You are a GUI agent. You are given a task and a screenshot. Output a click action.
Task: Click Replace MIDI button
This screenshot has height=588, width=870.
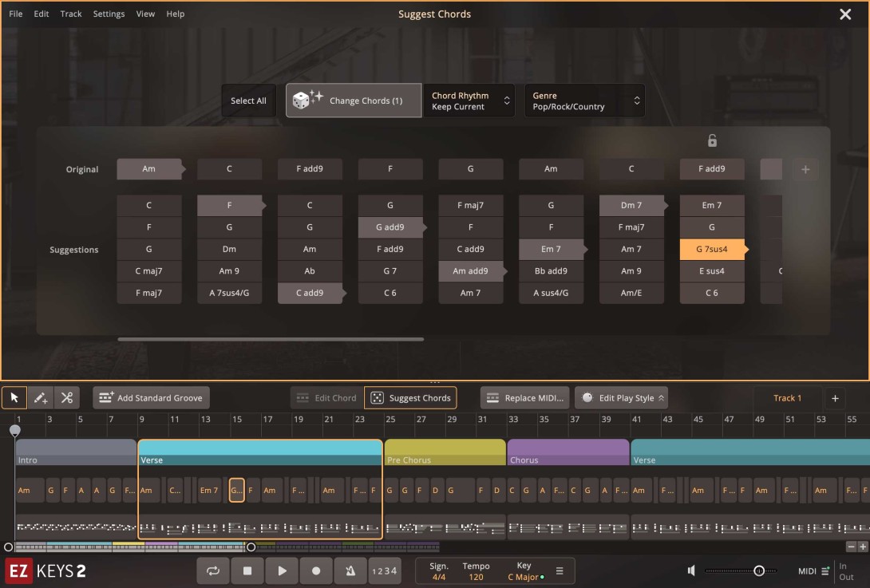tap(524, 397)
